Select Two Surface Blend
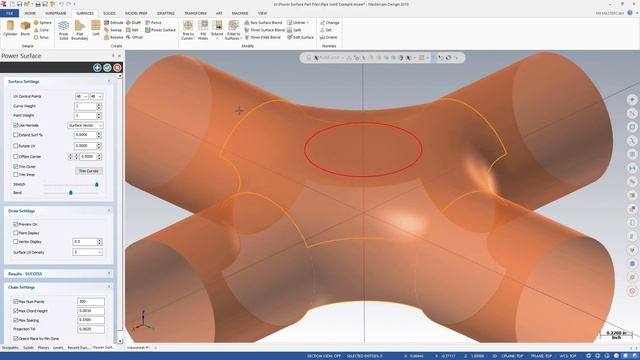 click(x=263, y=23)
